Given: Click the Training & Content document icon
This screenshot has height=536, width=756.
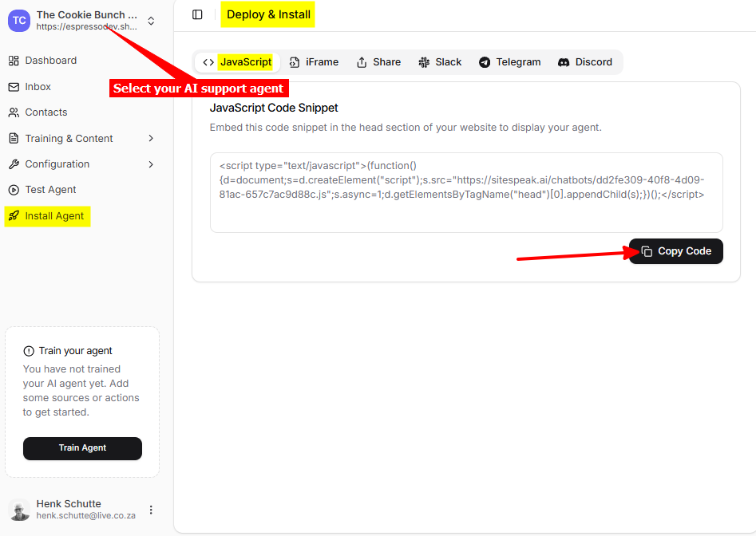Looking at the screenshot, I should [x=14, y=138].
